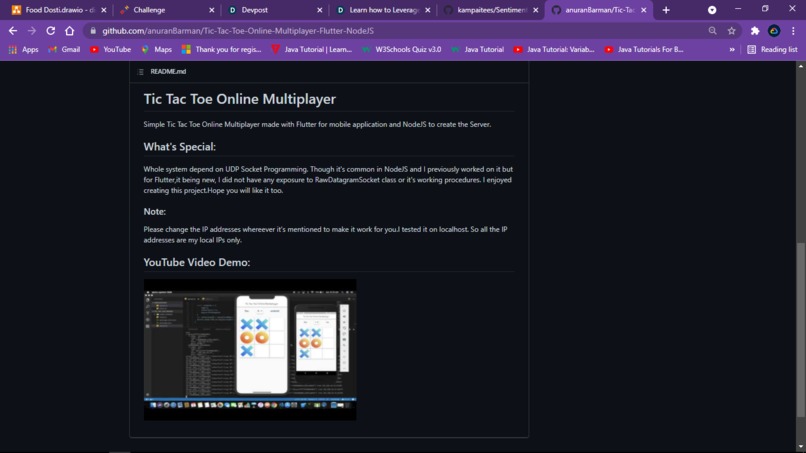Reload the GitHub page
806x453 pixels.
point(50,31)
